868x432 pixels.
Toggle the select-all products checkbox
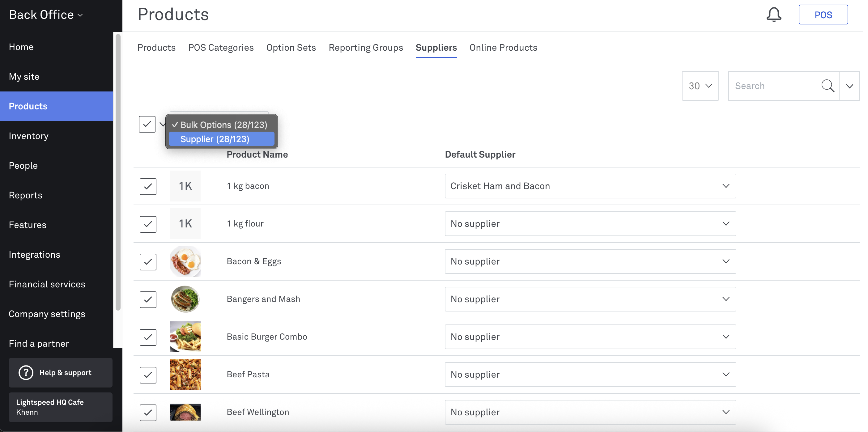tap(147, 124)
